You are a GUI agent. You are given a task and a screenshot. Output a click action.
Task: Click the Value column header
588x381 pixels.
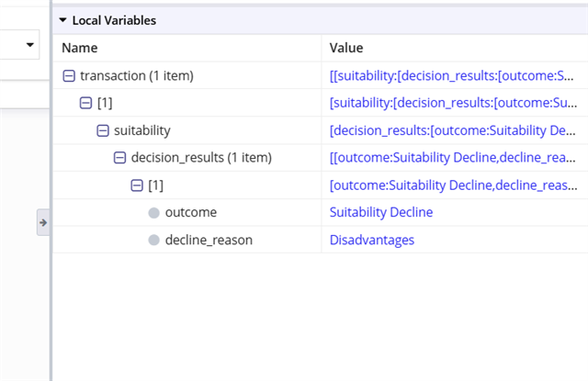346,48
